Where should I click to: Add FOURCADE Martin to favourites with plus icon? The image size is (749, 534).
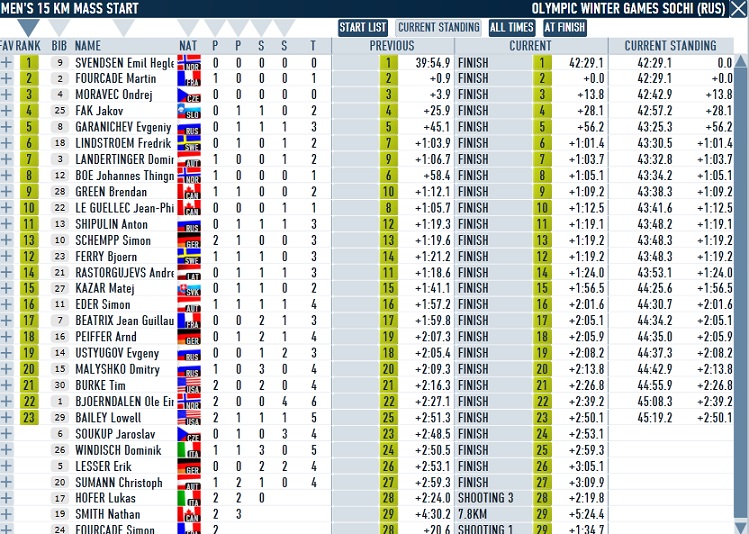6,78
